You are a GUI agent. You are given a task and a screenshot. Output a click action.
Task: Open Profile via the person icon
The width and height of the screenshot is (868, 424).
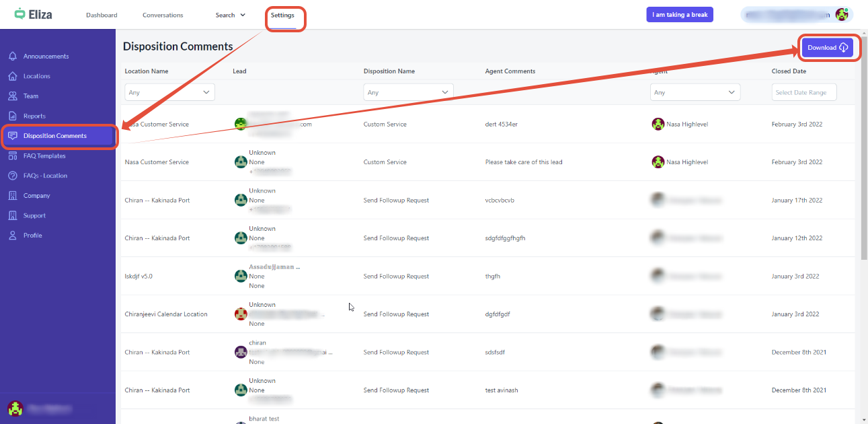[13, 236]
